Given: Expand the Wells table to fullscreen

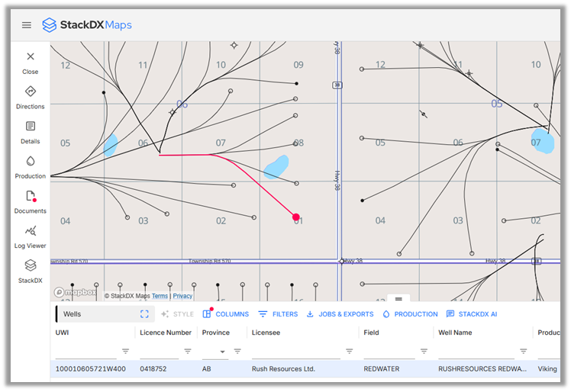Looking at the screenshot, I should (x=144, y=314).
